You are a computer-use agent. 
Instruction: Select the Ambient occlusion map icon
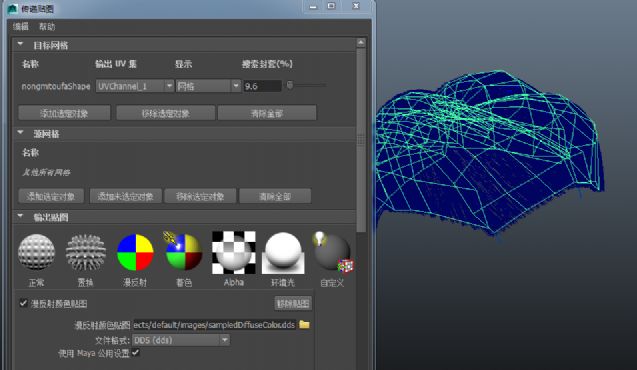click(283, 253)
